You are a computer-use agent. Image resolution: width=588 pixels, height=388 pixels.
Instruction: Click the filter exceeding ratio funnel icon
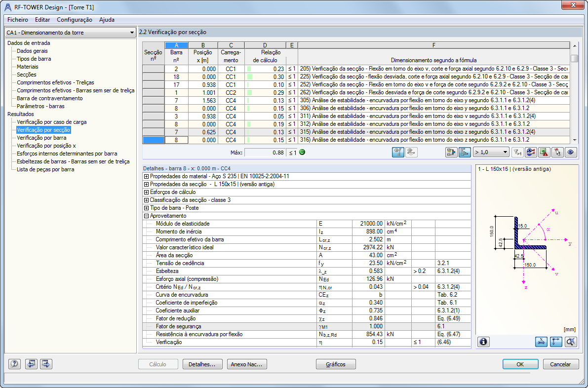click(517, 152)
